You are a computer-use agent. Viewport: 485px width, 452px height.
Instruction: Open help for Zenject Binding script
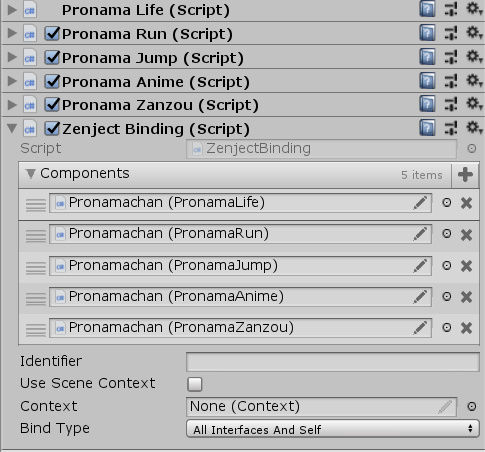coord(427,128)
